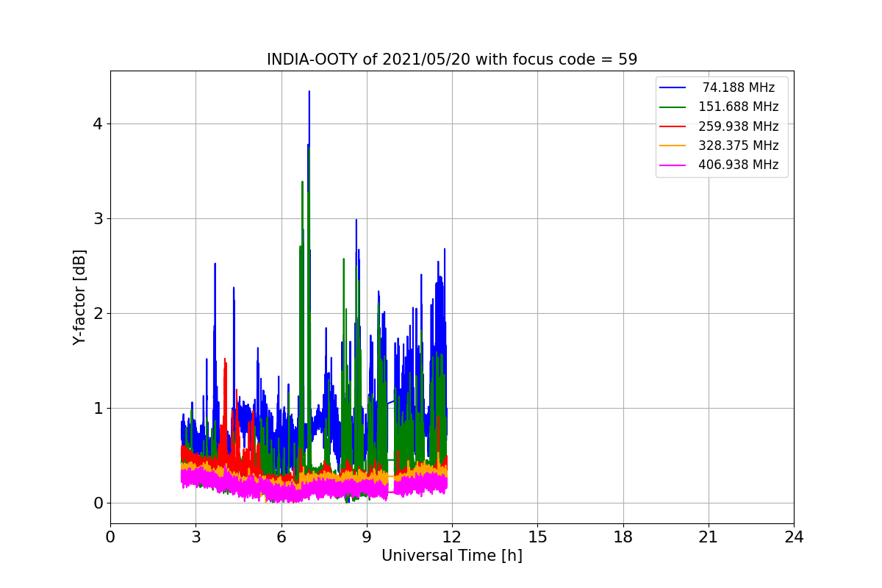Click x-axis tick label 12
The height and width of the screenshot is (588, 882).
(x=452, y=537)
